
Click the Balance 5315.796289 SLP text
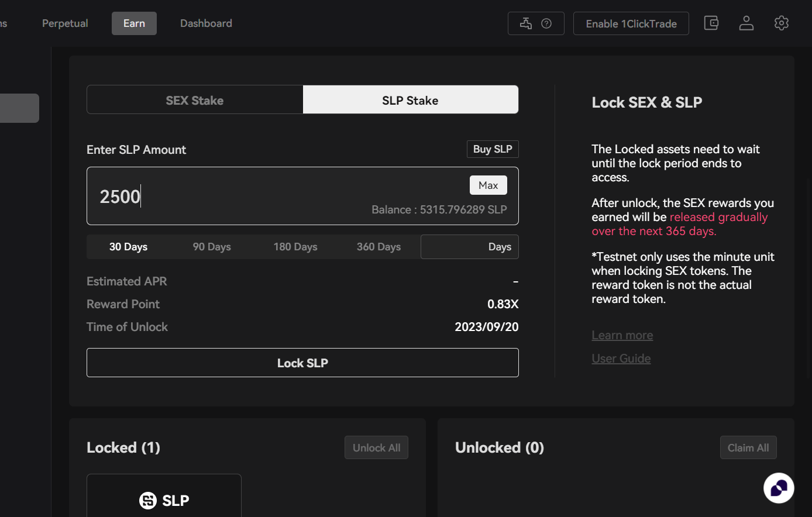click(x=439, y=209)
